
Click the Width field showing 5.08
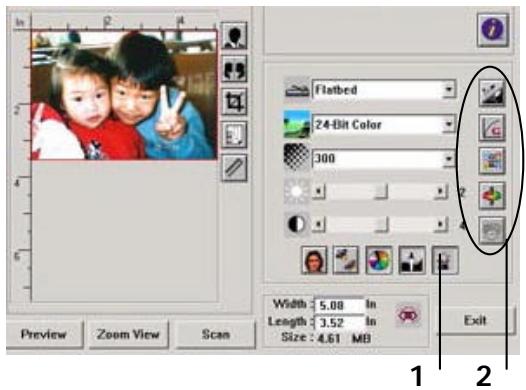tap(339, 305)
